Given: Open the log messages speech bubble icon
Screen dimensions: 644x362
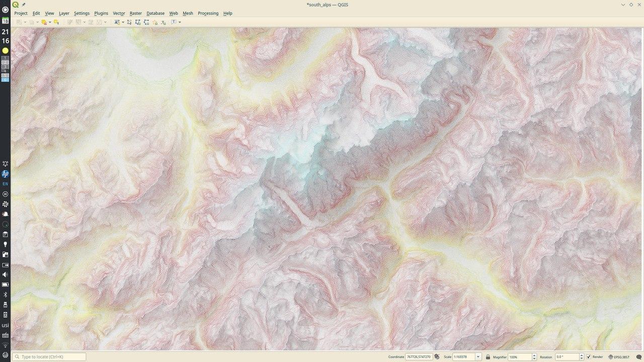Looking at the screenshot, I should pyautogui.click(x=639, y=357).
